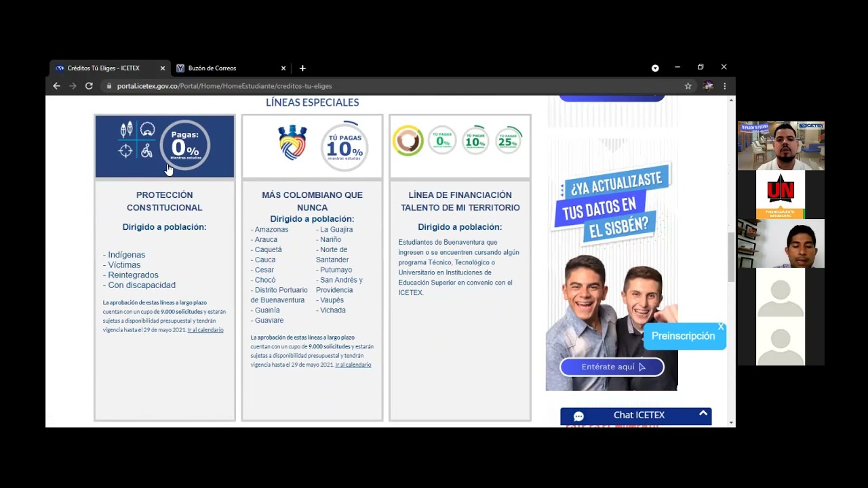Select the second presenter video tile

781,243
